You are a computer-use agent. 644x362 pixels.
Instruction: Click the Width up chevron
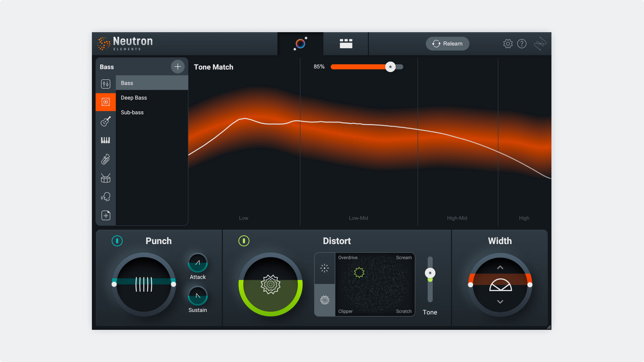[500, 267]
